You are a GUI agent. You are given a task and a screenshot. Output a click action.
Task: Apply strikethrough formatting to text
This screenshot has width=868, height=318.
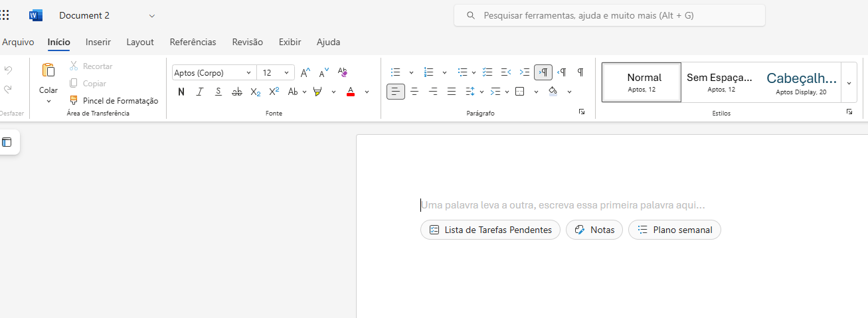236,92
